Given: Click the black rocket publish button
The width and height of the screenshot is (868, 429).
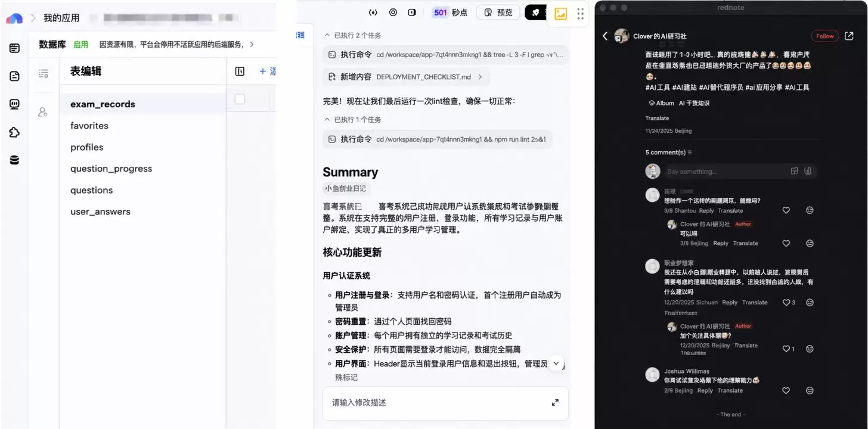Looking at the screenshot, I should click(x=535, y=13).
